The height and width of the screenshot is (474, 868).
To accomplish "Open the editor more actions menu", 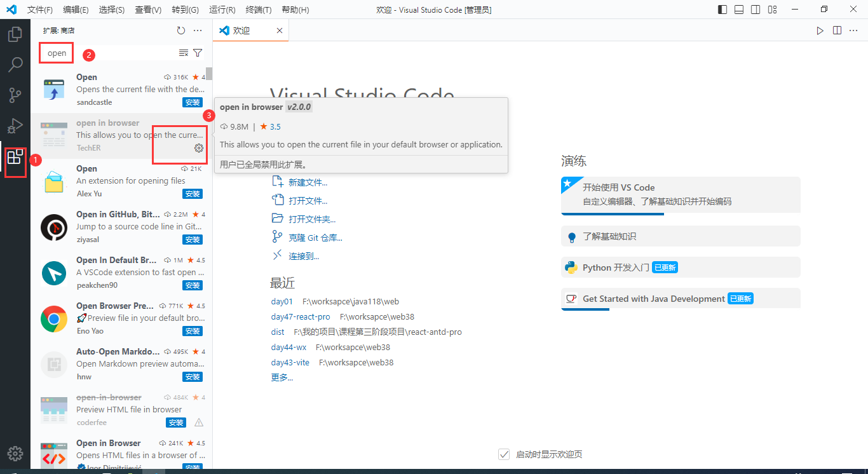I will 853,30.
